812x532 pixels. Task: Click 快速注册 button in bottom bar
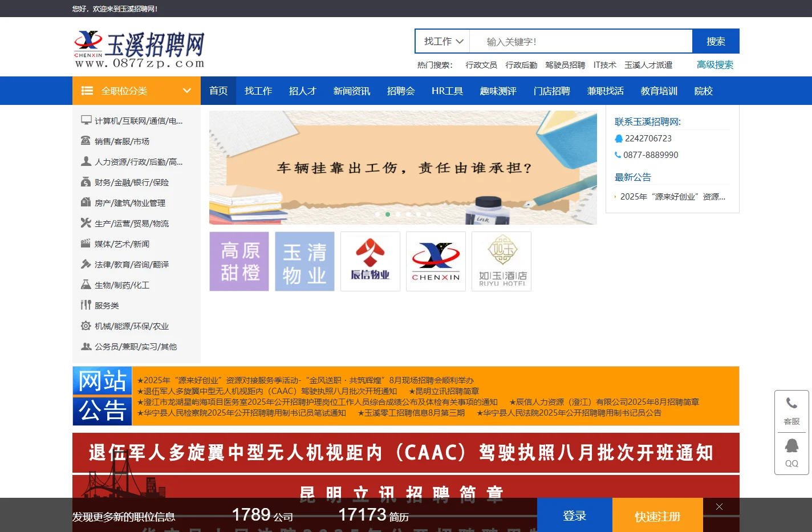[657, 515]
